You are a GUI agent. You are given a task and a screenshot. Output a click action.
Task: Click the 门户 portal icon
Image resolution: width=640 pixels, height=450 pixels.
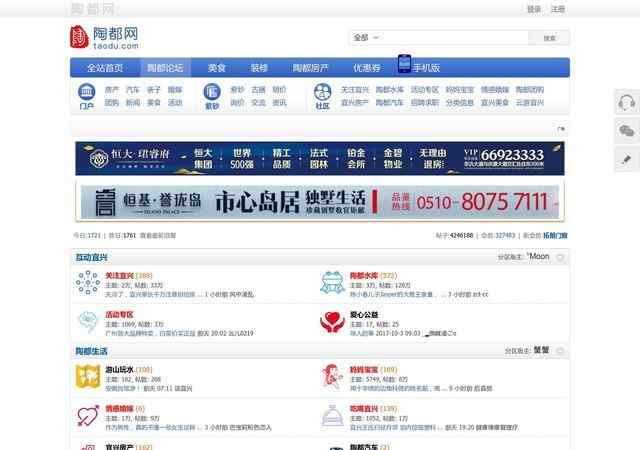coord(86,96)
